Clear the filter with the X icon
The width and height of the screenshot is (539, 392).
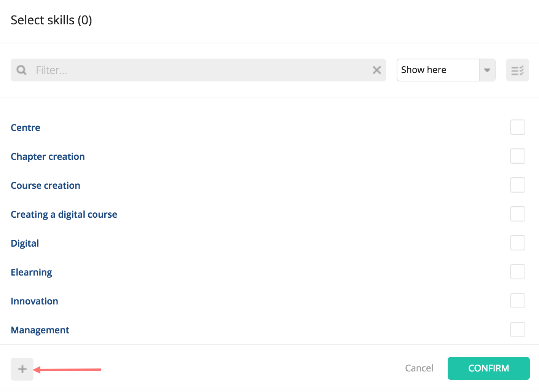(376, 70)
